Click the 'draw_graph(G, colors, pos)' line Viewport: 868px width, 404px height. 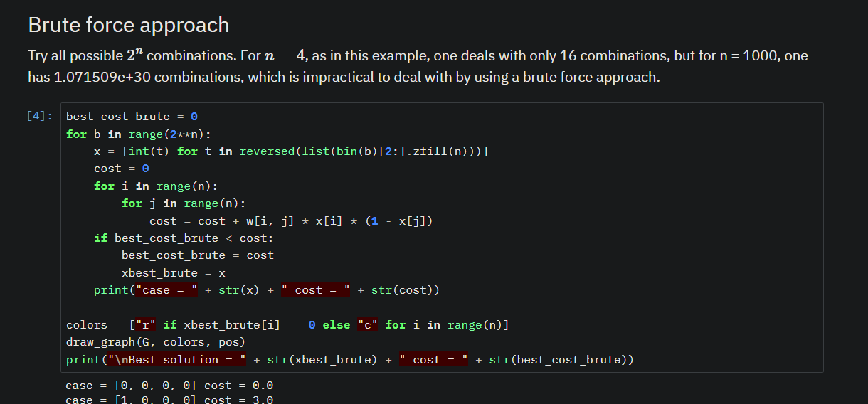(x=156, y=342)
